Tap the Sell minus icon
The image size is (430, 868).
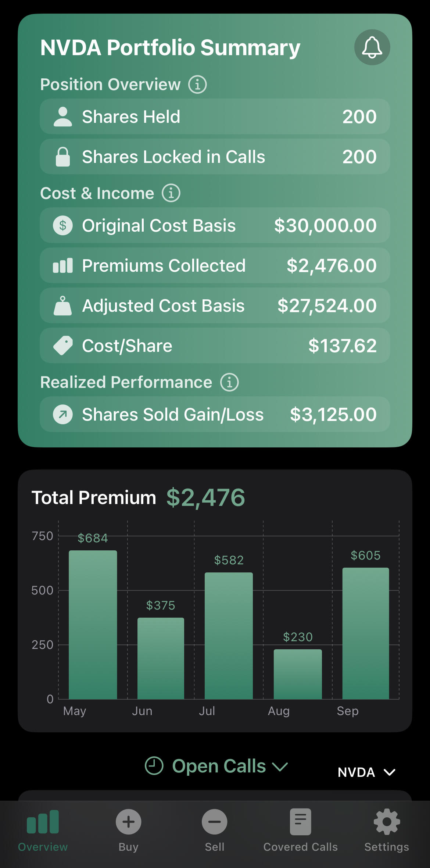pyautogui.click(x=214, y=822)
